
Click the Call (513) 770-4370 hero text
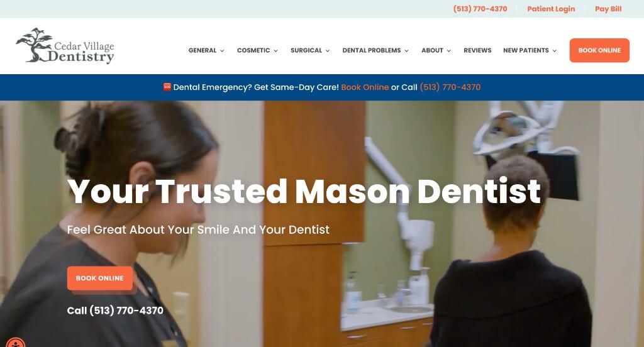115,311
